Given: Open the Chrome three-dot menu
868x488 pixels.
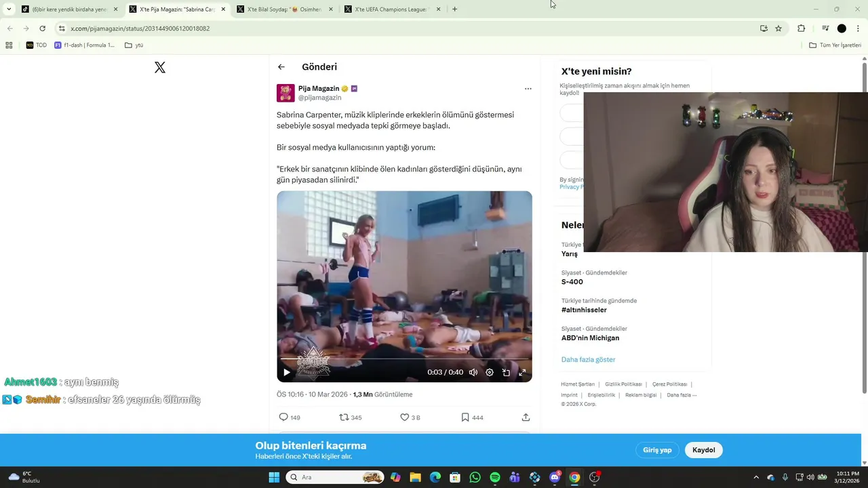Looking at the screenshot, I should tap(859, 28).
